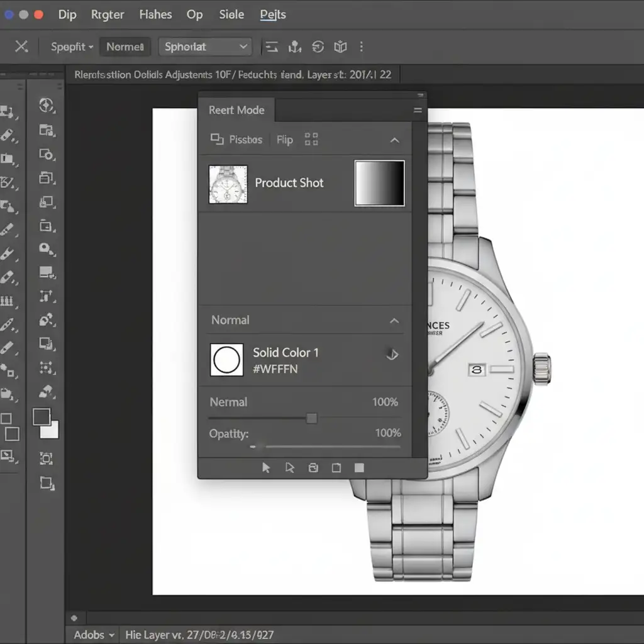
Task: Open the Spepfit dropdown in options bar
Action: [71, 47]
